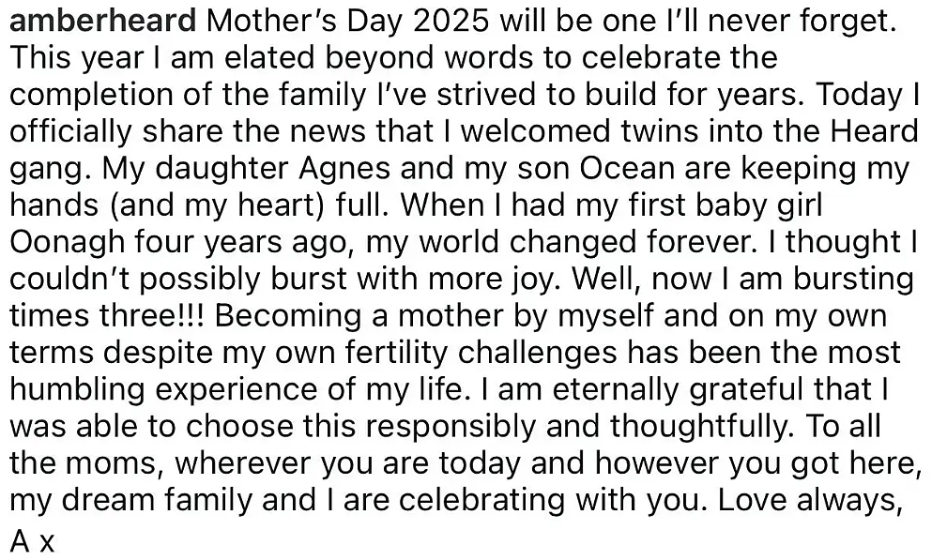Click the sign-off "A x" line
This screenshot has width=947, height=560.
[32, 541]
